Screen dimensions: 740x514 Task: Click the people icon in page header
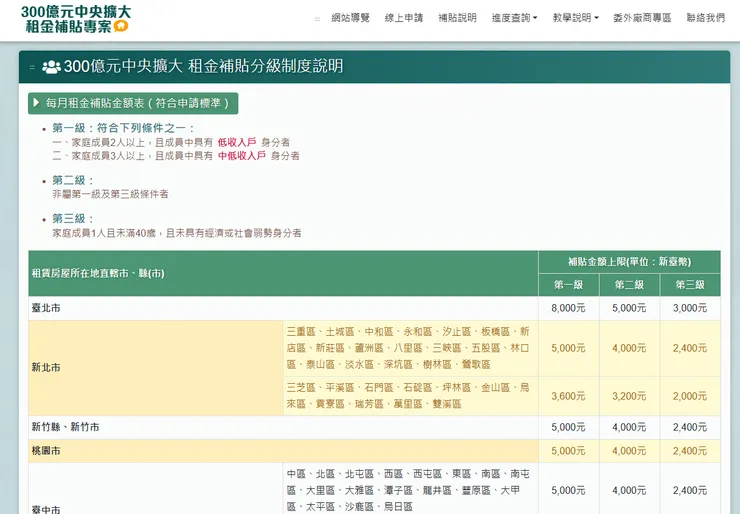point(51,67)
